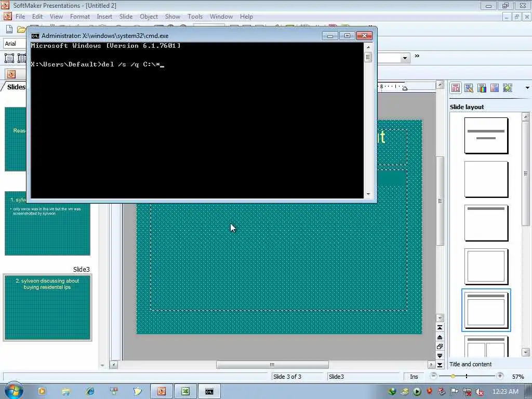Open the File menu

[x=20, y=17]
